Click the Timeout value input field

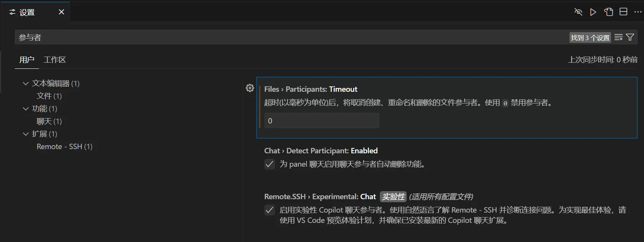(x=321, y=121)
